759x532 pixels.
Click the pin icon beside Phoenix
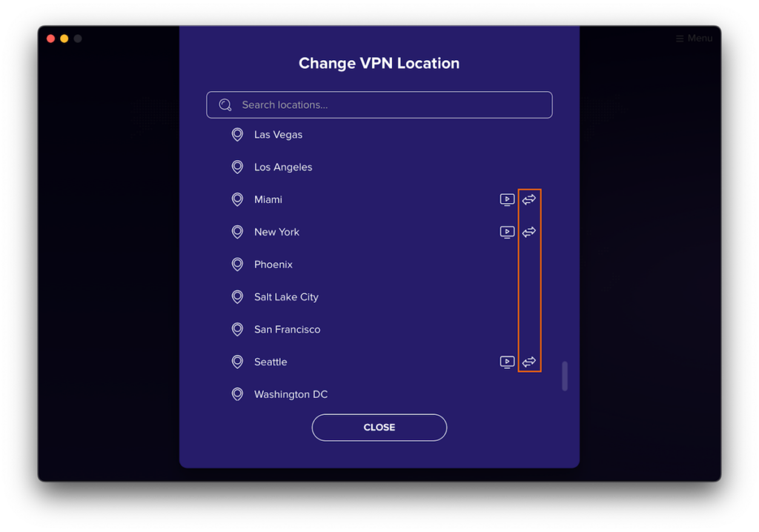[x=237, y=265]
